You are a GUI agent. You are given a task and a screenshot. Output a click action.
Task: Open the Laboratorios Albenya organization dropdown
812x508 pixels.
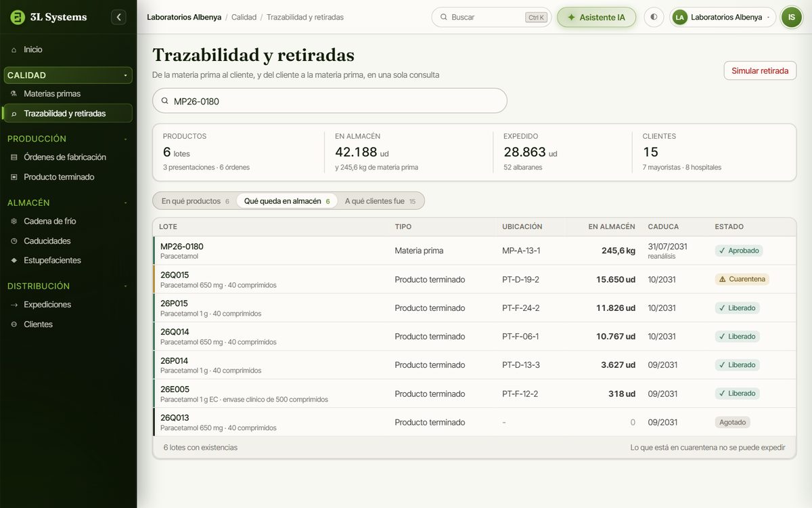tap(723, 17)
